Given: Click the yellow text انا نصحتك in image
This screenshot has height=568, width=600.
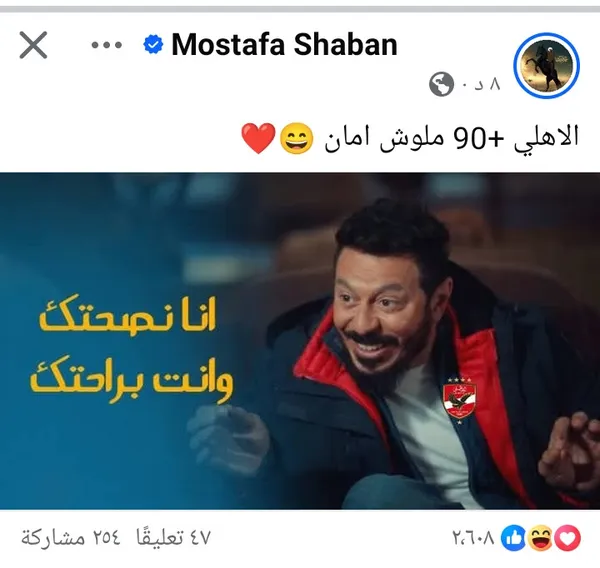Looking at the screenshot, I should (128, 316).
